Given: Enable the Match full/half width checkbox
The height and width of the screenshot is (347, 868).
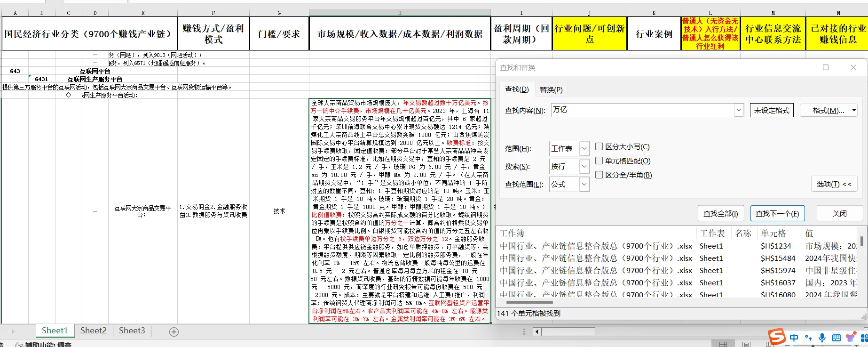Looking at the screenshot, I should 599,175.
